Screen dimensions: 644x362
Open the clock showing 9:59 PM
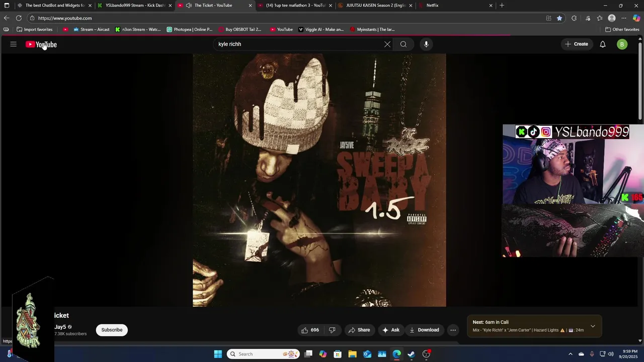click(x=630, y=354)
